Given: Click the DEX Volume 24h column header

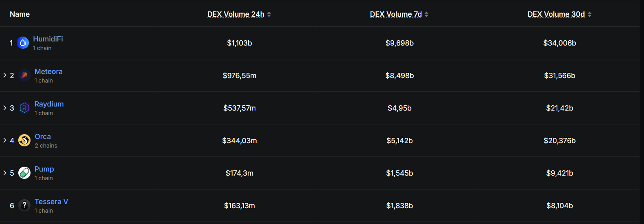Looking at the screenshot, I should point(236,14).
